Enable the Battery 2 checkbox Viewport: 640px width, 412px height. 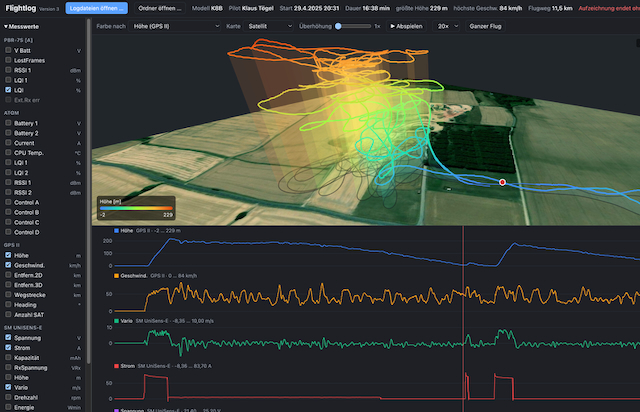click(8, 133)
